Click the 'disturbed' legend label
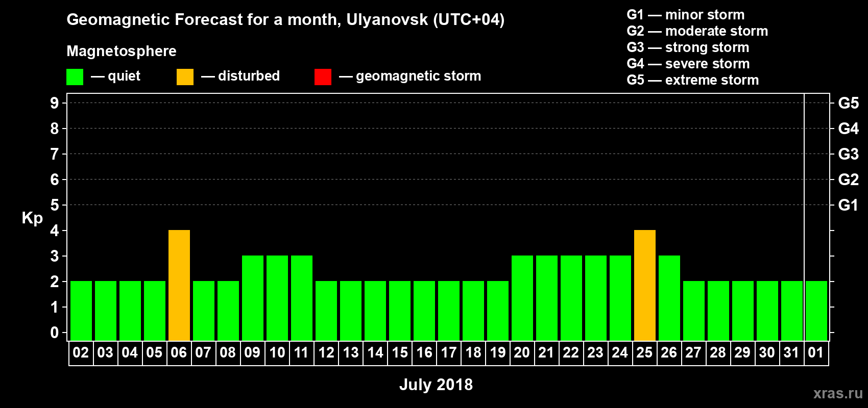This screenshot has height=408, width=868. tap(249, 76)
